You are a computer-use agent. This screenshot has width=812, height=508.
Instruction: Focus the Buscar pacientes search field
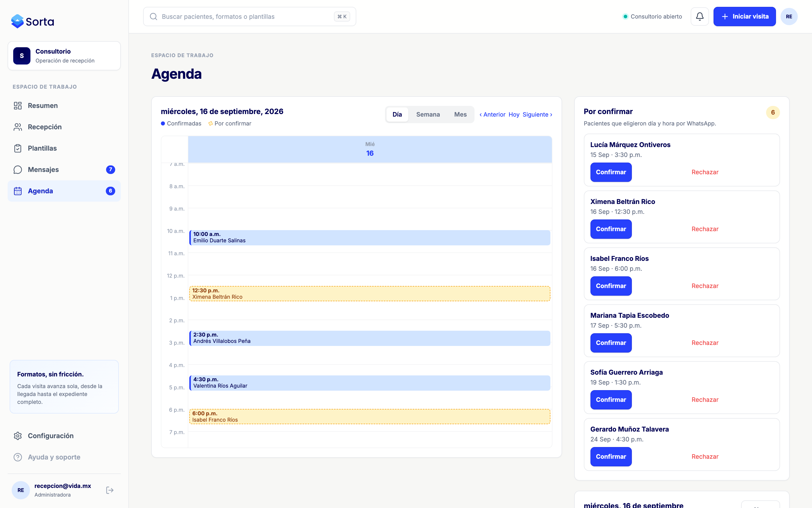click(x=249, y=17)
